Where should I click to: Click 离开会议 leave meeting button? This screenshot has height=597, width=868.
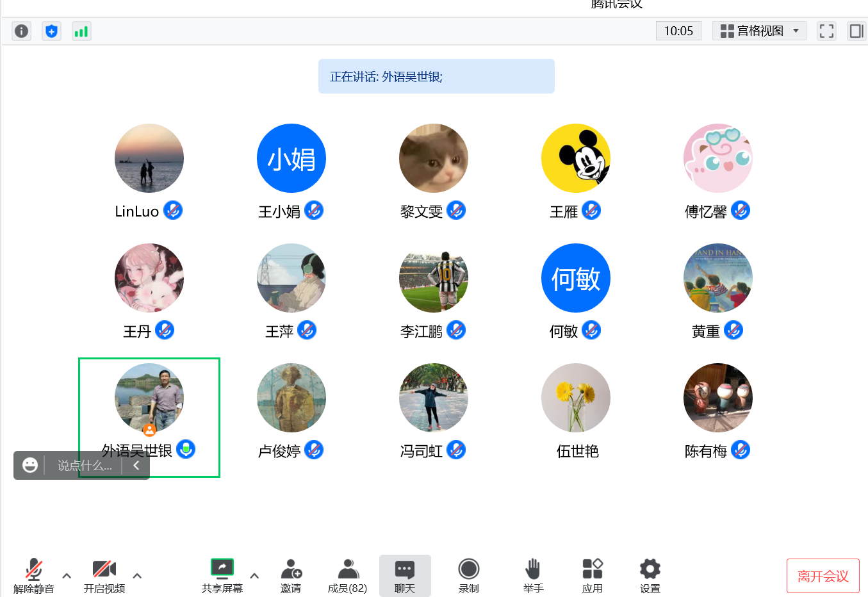pos(823,576)
